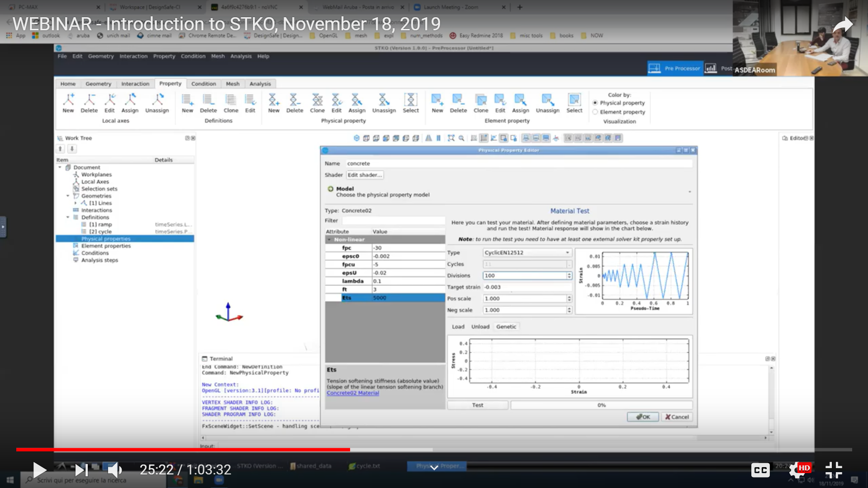The image size is (868, 488).
Task: Seek the video progress bar
Action: click(x=434, y=450)
